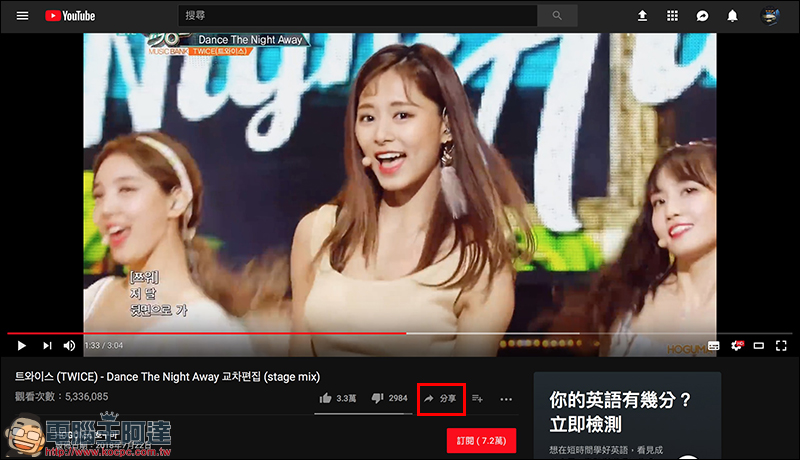Skip to the next video
The image size is (800, 460).
(46, 345)
